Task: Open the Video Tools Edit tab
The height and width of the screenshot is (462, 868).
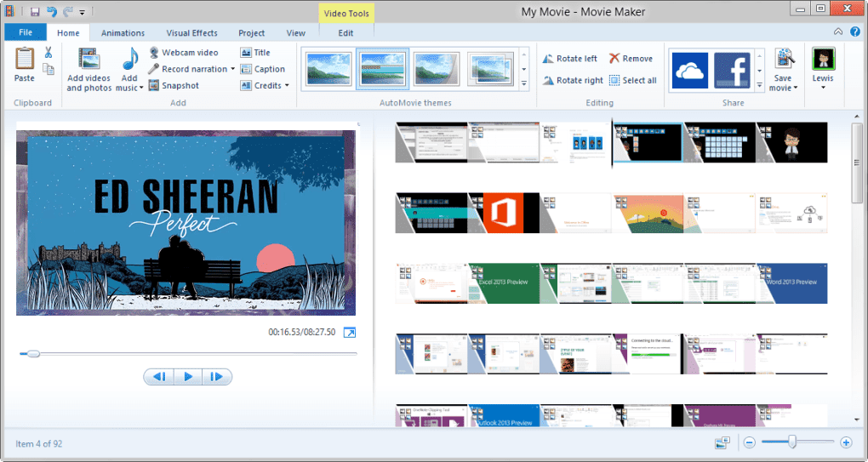Action: [x=346, y=32]
